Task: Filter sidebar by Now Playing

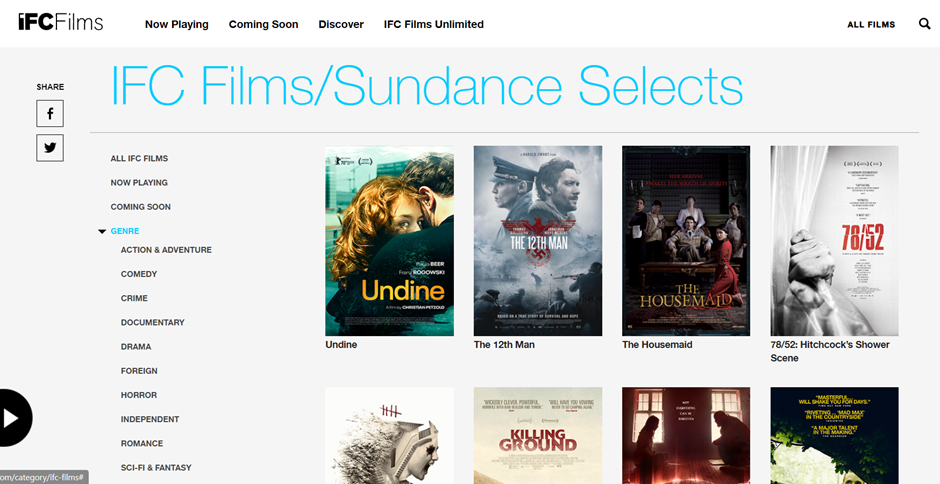Action: point(139,182)
